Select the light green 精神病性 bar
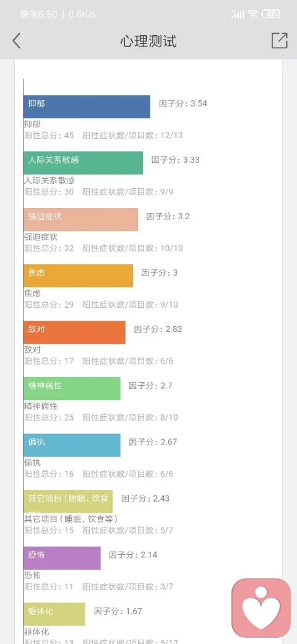The width and height of the screenshot is (297, 644). click(x=72, y=388)
